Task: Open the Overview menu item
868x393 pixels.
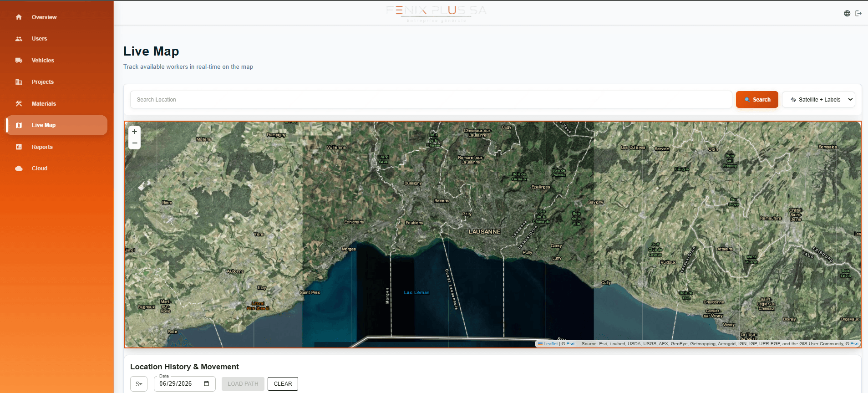Action: pos(56,17)
